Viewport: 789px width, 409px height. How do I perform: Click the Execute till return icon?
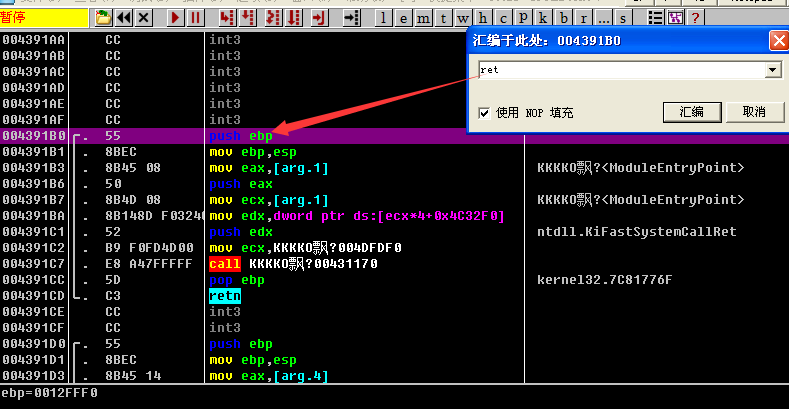pos(319,18)
